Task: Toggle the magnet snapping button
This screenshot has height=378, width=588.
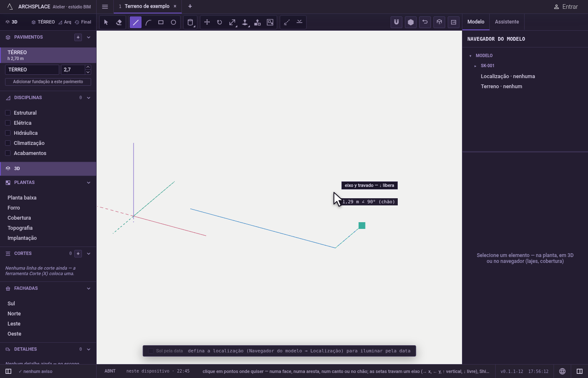Action: point(396,22)
